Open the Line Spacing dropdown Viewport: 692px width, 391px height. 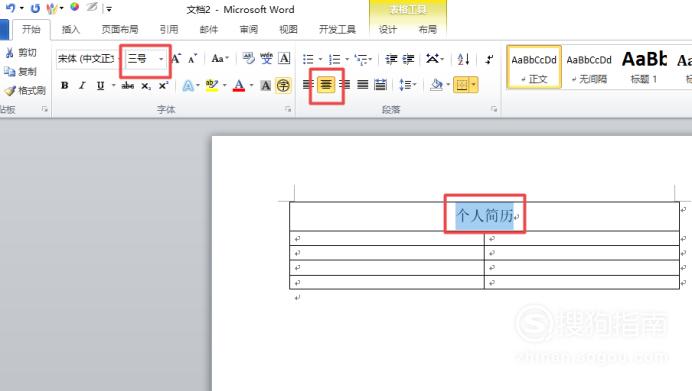point(407,85)
